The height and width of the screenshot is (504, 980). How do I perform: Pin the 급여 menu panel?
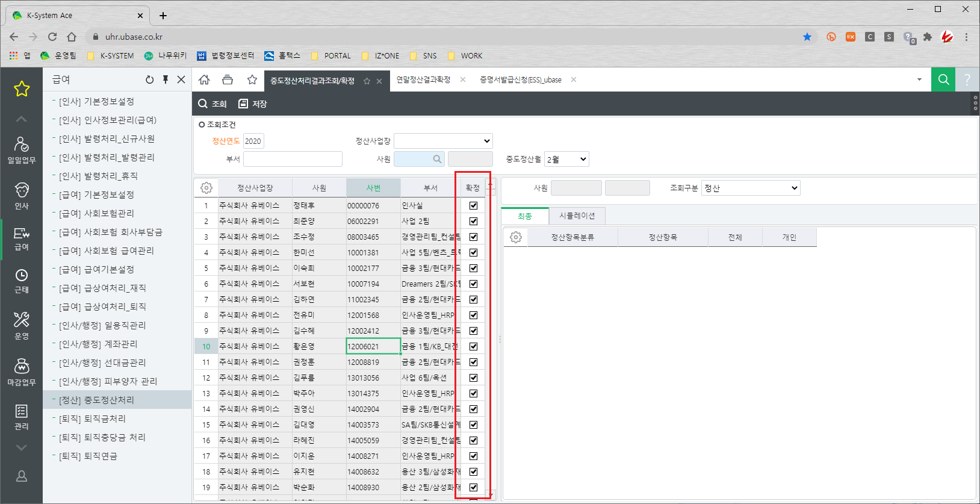click(166, 79)
